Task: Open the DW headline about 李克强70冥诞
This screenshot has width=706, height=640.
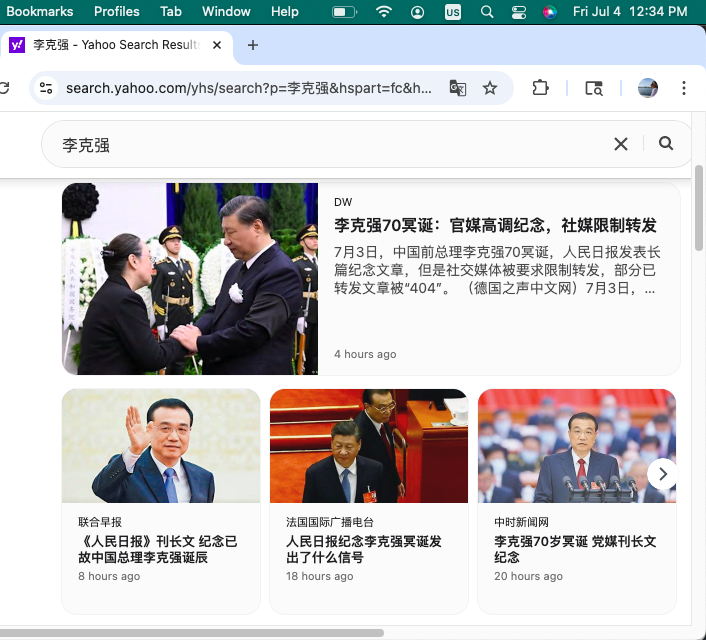Action: click(495, 225)
